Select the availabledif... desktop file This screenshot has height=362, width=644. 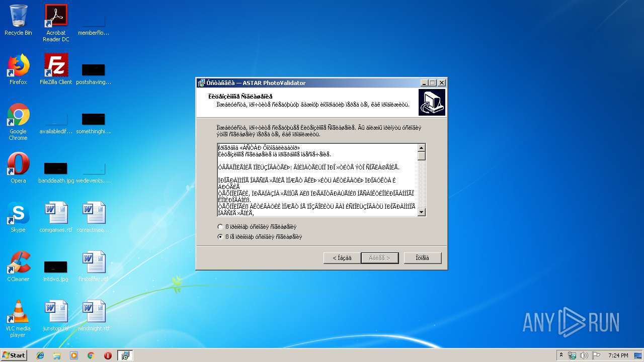pyautogui.click(x=56, y=123)
